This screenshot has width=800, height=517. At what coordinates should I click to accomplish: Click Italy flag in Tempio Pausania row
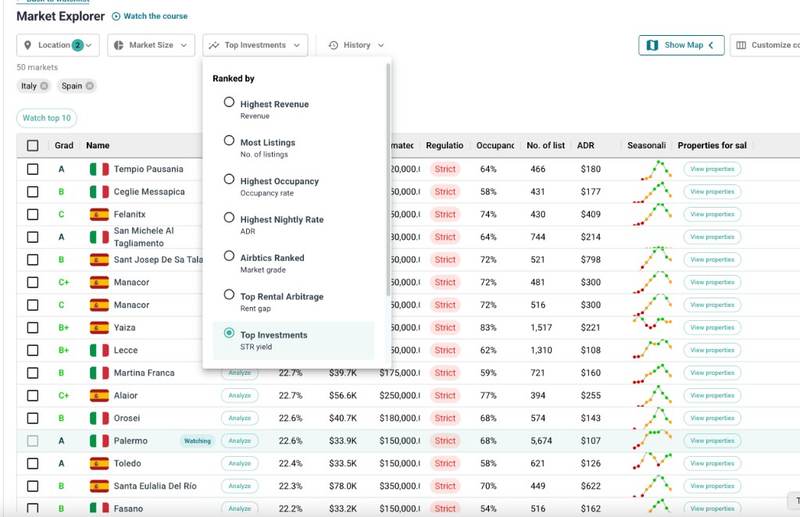(99, 169)
